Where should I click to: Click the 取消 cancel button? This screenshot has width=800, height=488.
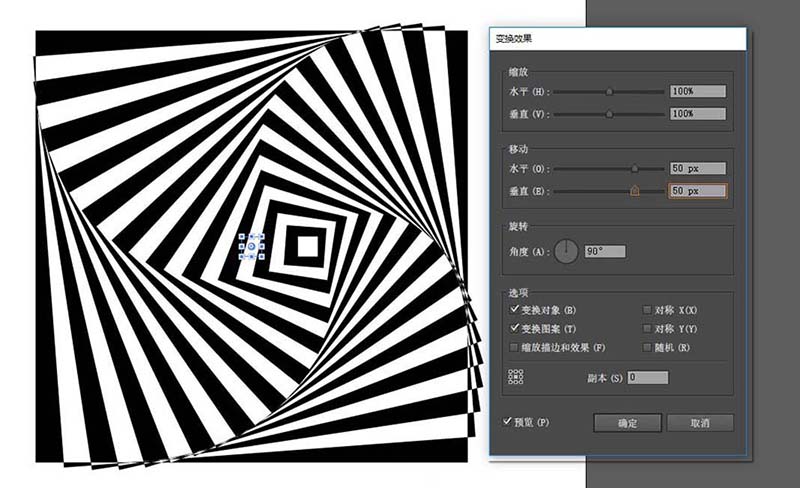[700, 423]
